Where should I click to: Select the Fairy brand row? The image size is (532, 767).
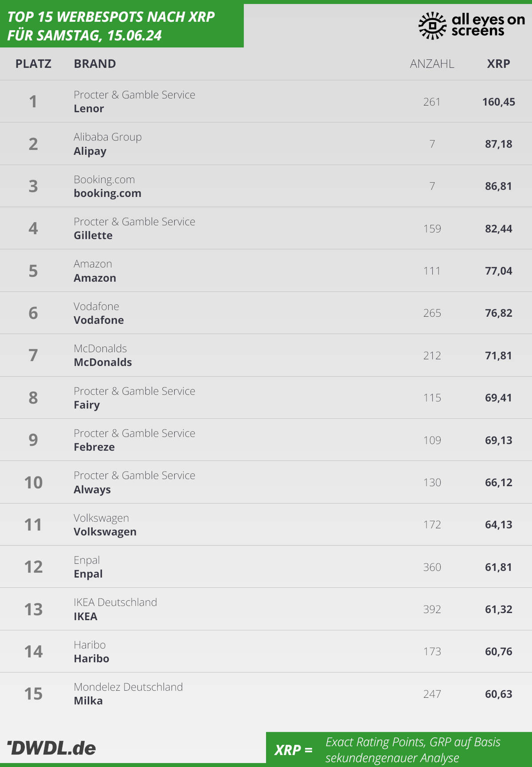coord(266,398)
